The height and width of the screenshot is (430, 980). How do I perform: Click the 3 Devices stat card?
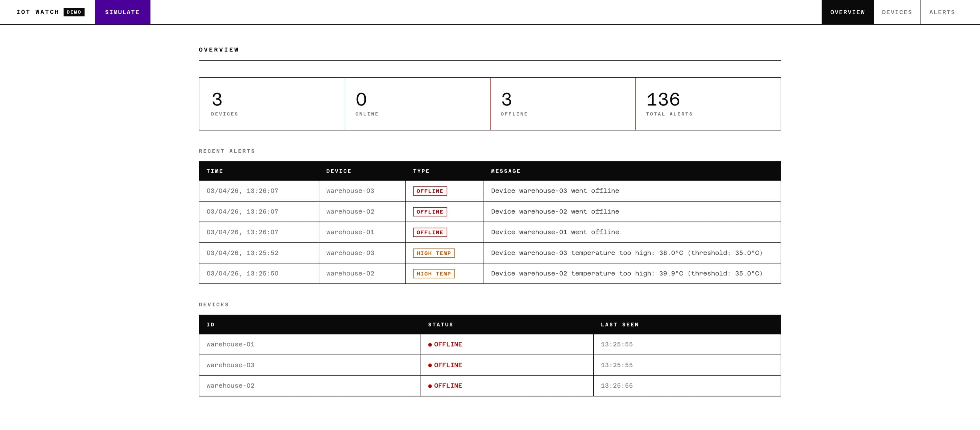(271, 104)
